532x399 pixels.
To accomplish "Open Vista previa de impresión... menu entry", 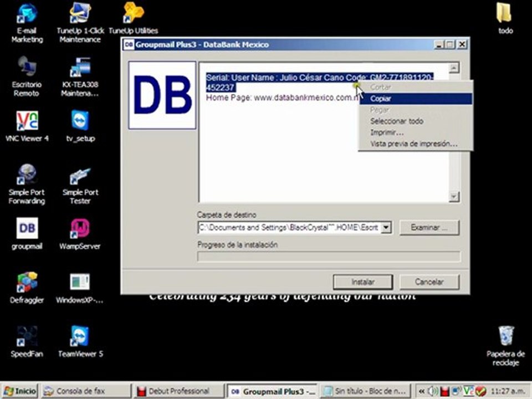I will pos(416,144).
